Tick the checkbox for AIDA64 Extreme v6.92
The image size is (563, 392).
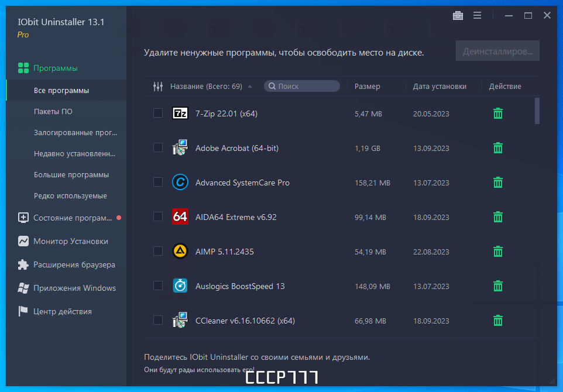point(158,216)
